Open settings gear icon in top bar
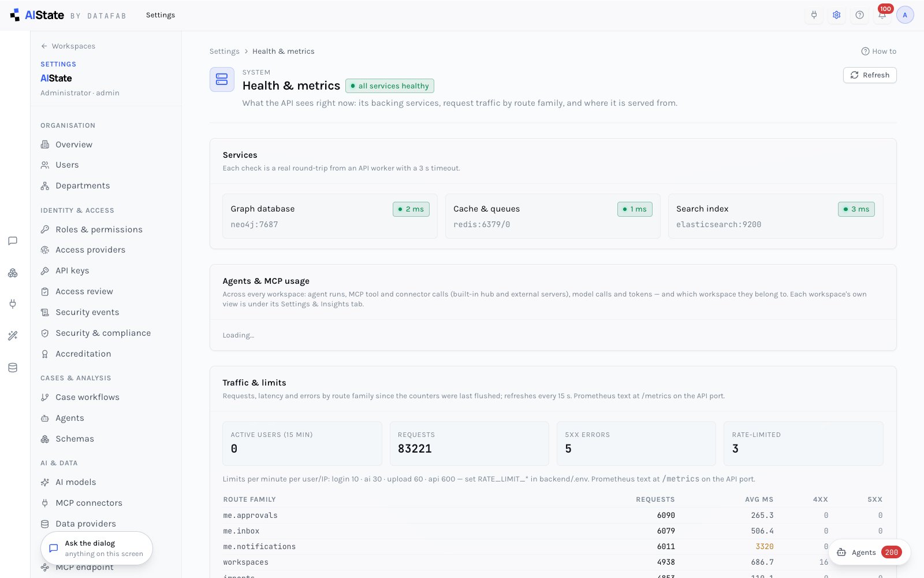 click(x=836, y=15)
